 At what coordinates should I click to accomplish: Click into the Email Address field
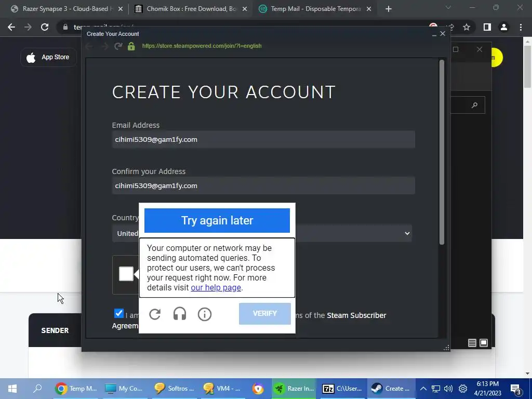[263, 139]
